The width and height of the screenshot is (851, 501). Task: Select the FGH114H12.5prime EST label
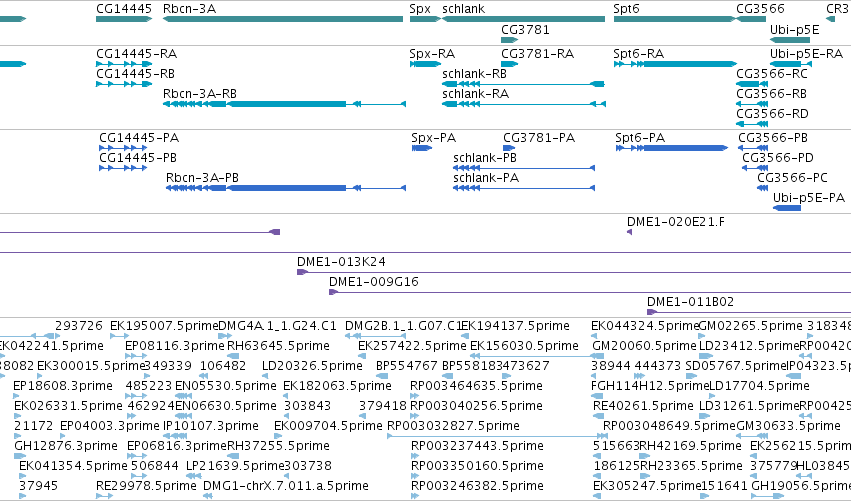650,386
